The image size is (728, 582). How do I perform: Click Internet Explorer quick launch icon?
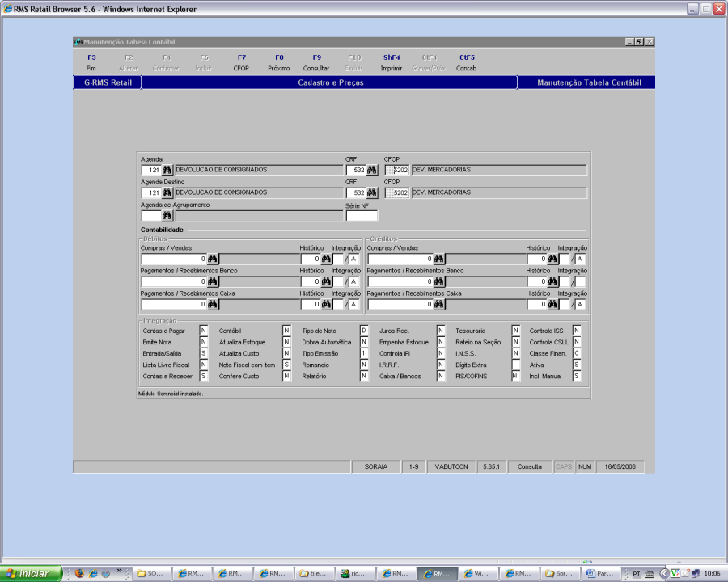93,574
